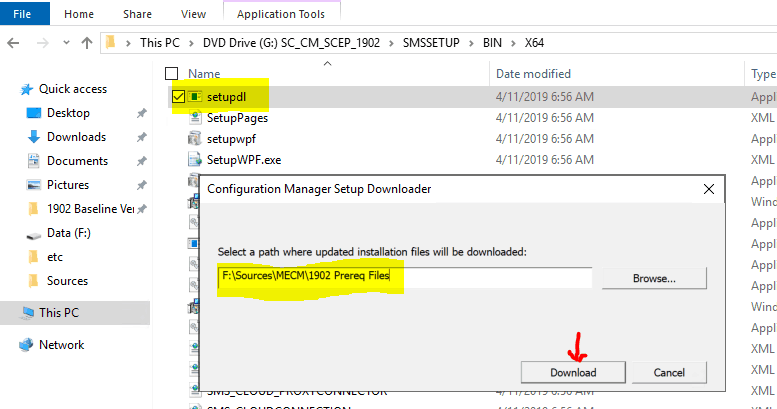Image resolution: width=777 pixels, height=409 pixels.
Task: Uncheck the setupdl file checkbox
Action: (178, 97)
